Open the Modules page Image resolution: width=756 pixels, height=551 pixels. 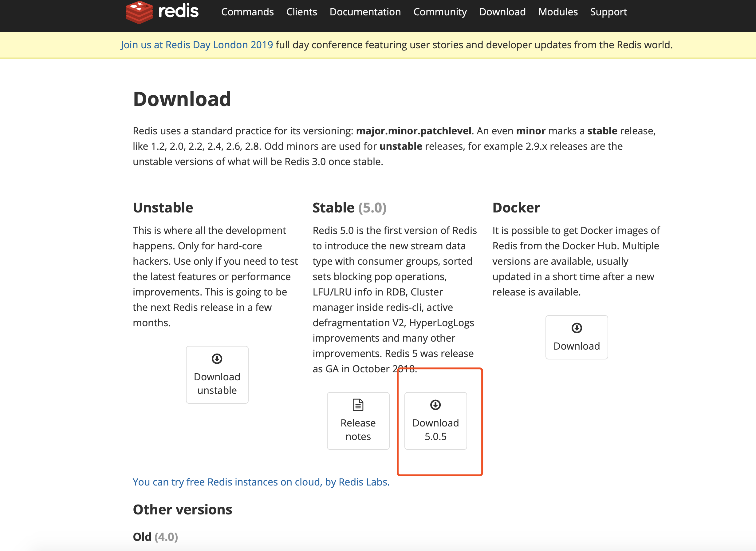[558, 12]
